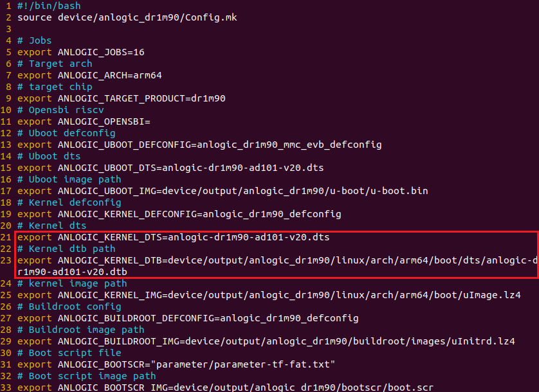The image size is (539, 392).
Task: Click the '# Target arch' comment
Action: pyautogui.click(x=55, y=64)
